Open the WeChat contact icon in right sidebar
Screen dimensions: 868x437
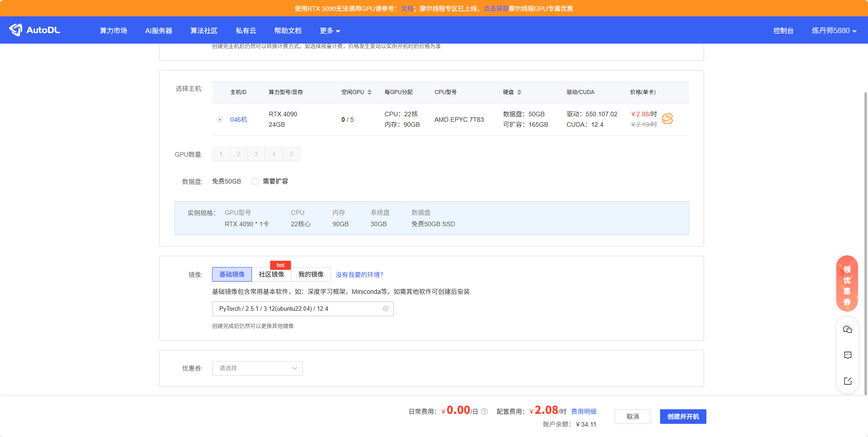pyautogui.click(x=847, y=329)
